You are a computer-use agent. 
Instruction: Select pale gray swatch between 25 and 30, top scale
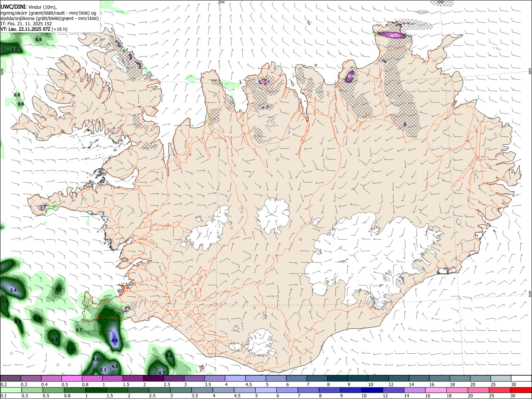(500, 379)
